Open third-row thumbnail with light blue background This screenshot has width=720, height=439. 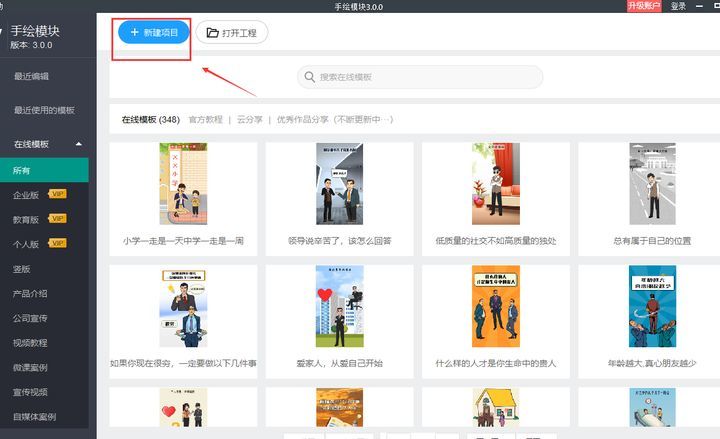[x=652, y=407]
